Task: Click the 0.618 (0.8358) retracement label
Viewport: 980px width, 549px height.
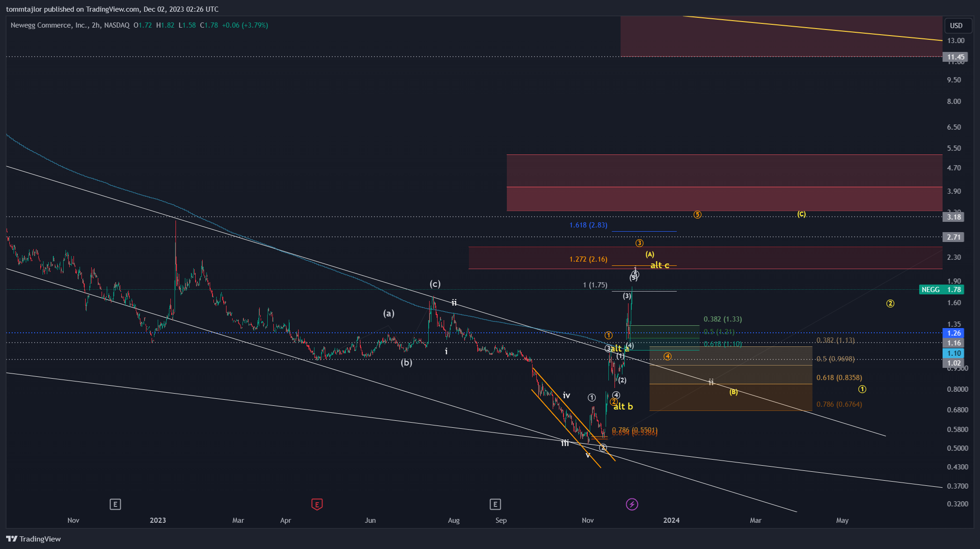Action: point(839,378)
